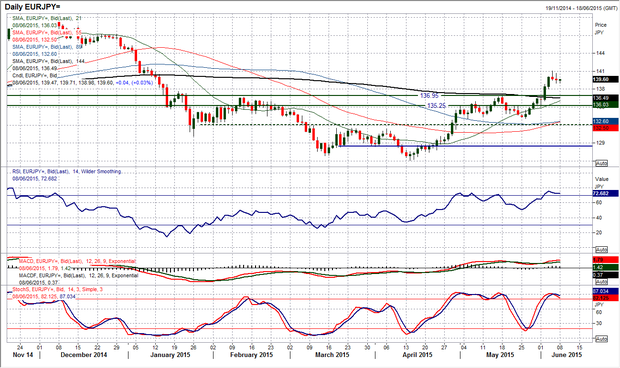Select the MACD 12, 26, 9 Exponential legend

click(78, 261)
